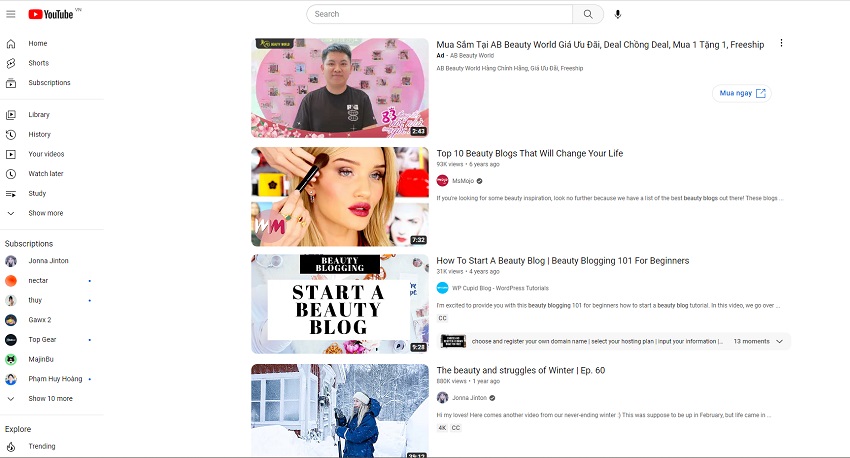Viewport: 850px width, 458px height.
Task: Click the Phạm Huy Hoàng channel avatar
Action: coord(11,379)
